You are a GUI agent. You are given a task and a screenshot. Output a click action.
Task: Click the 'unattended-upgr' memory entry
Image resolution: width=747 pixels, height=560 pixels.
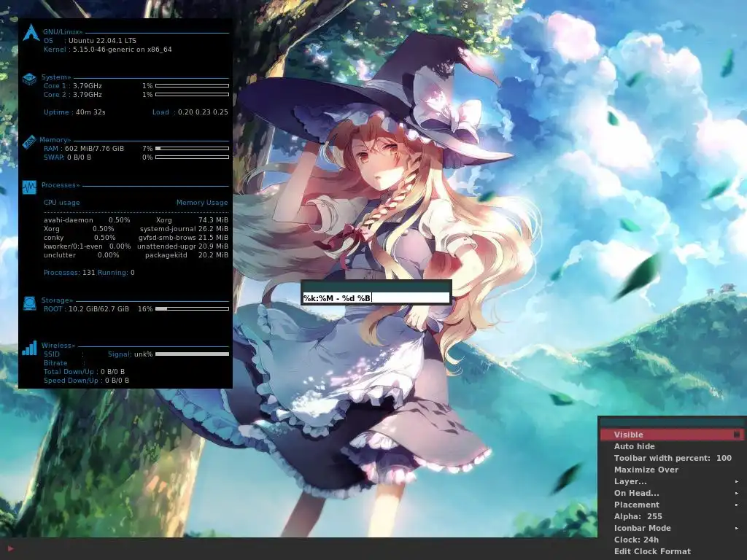166,246
